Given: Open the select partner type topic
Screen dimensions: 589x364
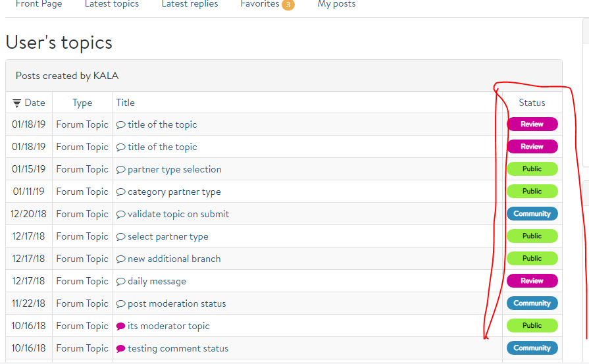Looking at the screenshot, I should 168,236.
